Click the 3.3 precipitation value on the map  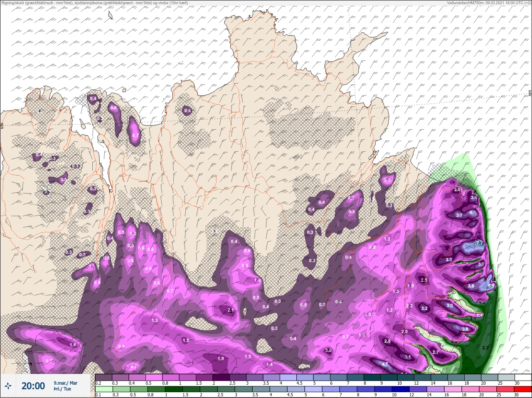coord(449,260)
